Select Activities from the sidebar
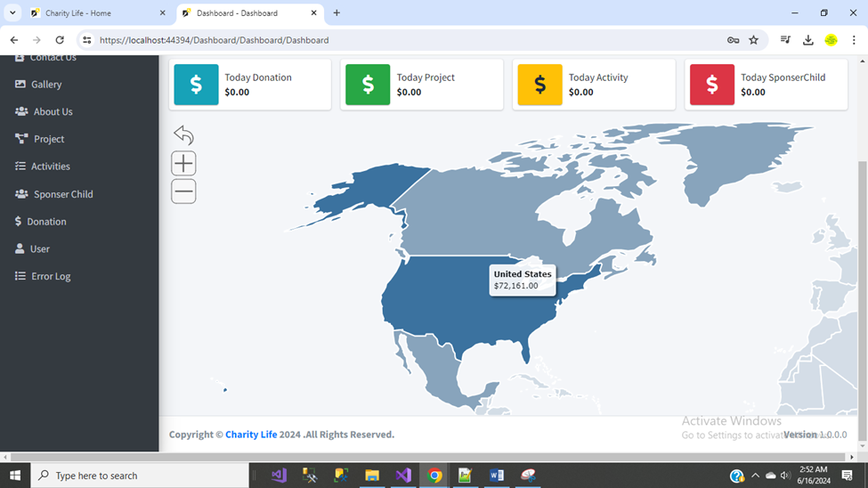This screenshot has width=868, height=488. coord(50,167)
